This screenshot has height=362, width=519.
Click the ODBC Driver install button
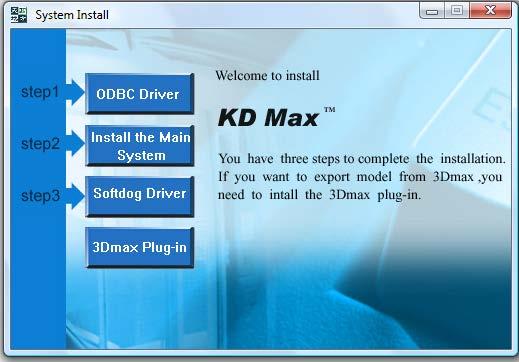coord(140,94)
